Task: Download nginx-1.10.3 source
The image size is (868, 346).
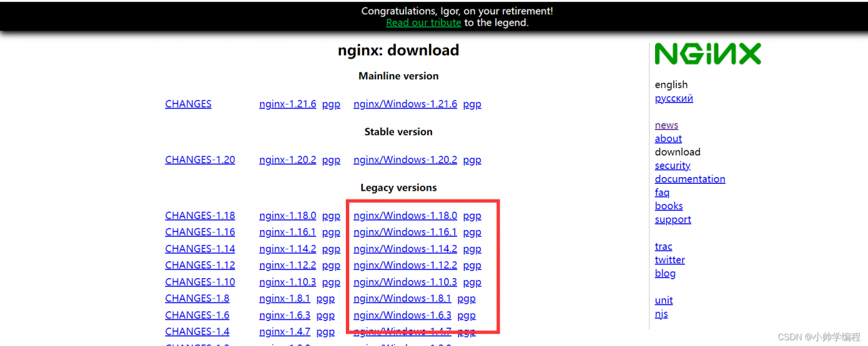Action: coord(288,282)
